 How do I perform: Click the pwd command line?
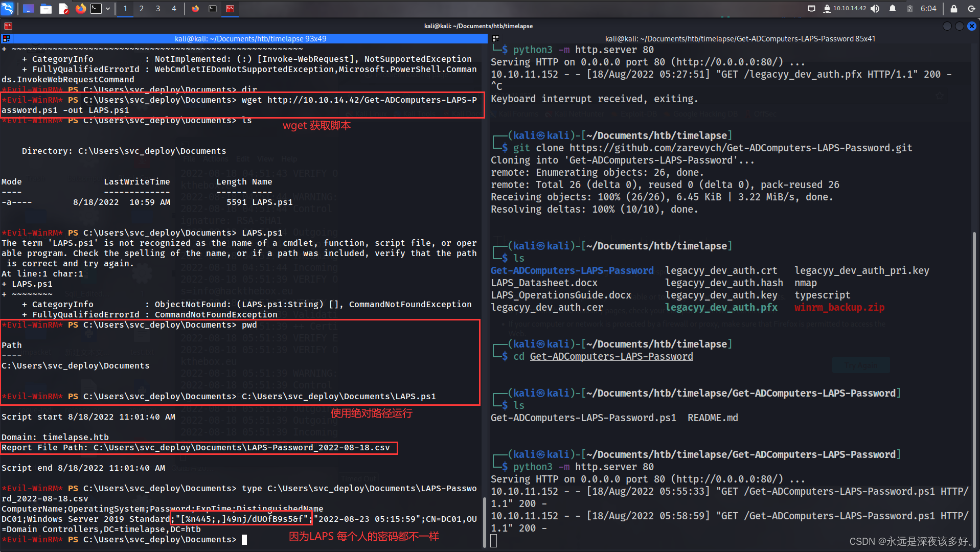[x=129, y=325]
